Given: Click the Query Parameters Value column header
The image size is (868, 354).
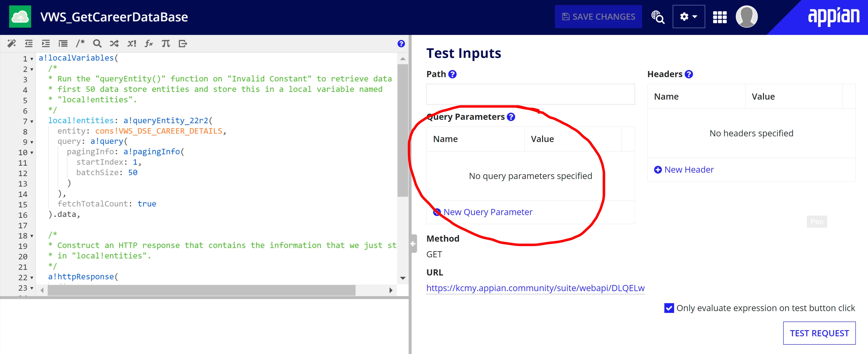Looking at the screenshot, I should pos(542,139).
